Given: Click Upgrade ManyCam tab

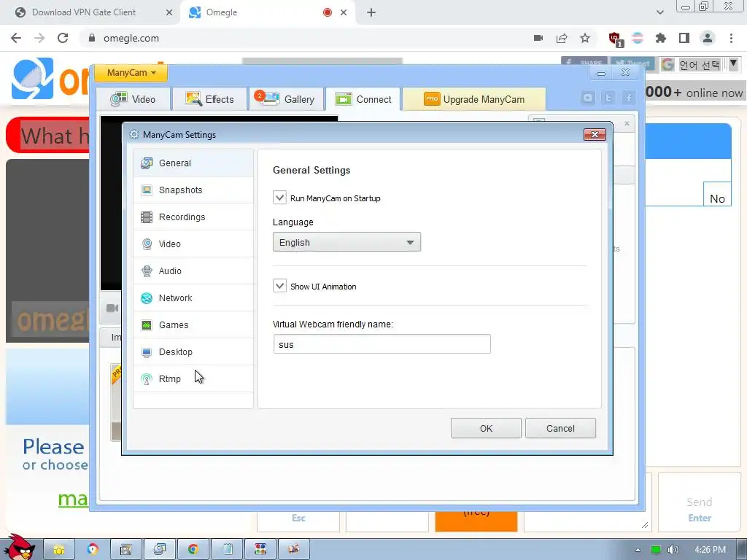Looking at the screenshot, I should point(474,99).
